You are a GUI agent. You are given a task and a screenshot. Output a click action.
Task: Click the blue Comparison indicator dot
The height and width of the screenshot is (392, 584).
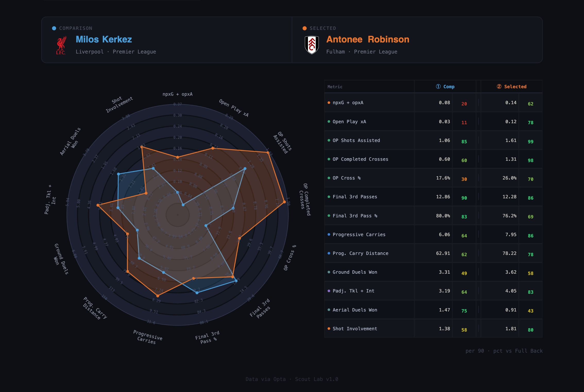[x=54, y=28]
